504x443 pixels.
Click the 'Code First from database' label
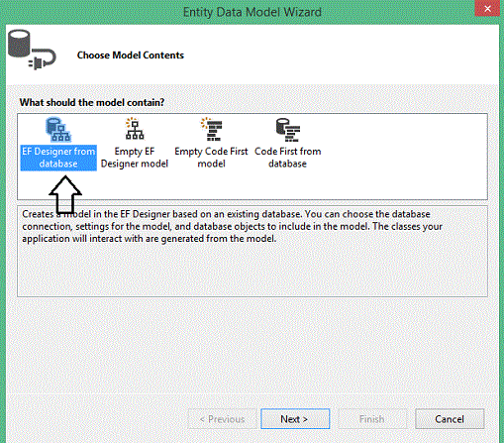(287, 158)
